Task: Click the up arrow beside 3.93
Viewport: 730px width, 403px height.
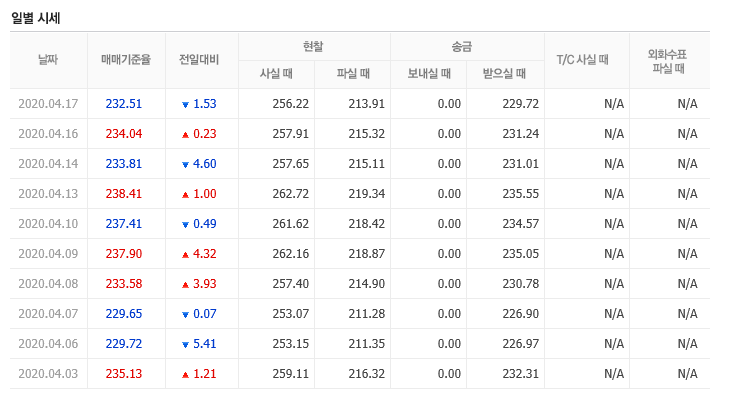Action: pyautogui.click(x=185, y=284)
